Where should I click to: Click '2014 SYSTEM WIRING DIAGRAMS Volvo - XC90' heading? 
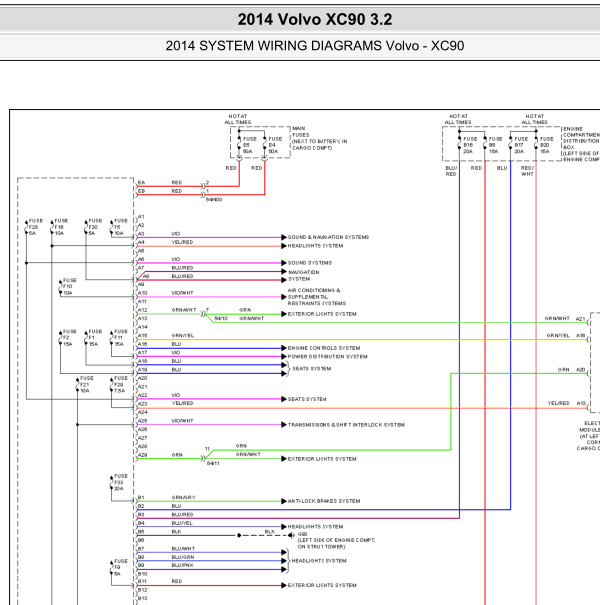click(x=315, y=46)
